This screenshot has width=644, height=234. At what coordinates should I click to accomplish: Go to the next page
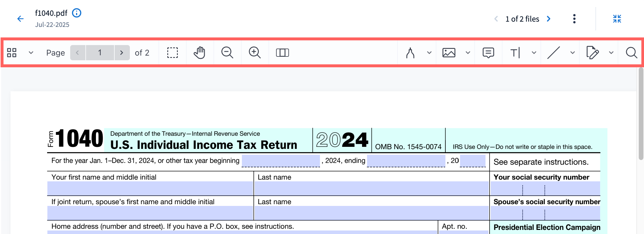pyautogui.click(x=122, y=53)
